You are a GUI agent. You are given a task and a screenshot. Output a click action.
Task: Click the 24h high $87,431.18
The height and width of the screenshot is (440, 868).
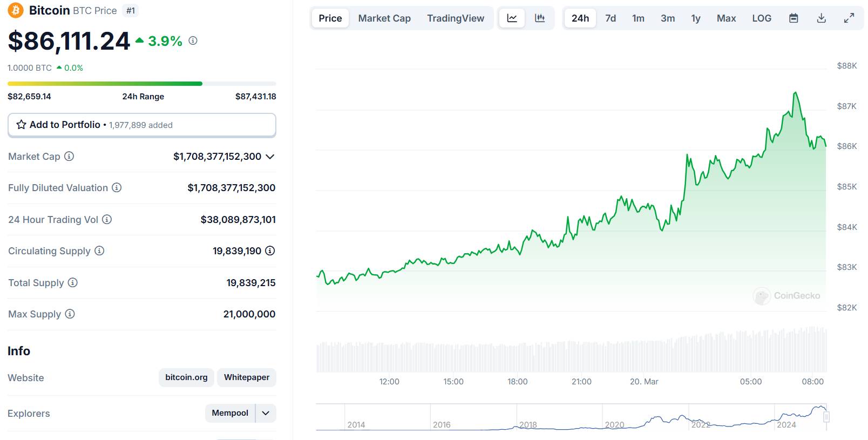[x=256, y=97]
